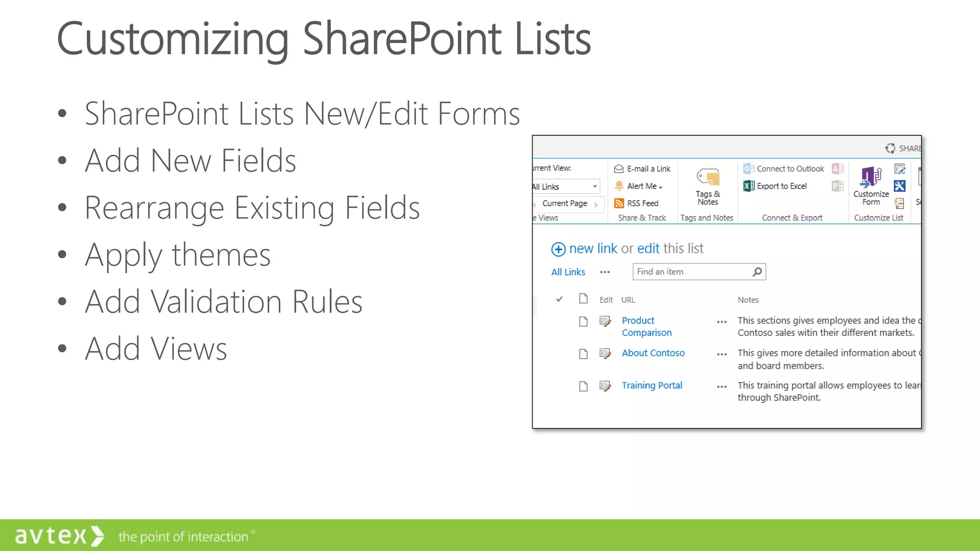Click the new link hyperlink
Viewport: 980px width, 551px height.
(x=593, y=248)
